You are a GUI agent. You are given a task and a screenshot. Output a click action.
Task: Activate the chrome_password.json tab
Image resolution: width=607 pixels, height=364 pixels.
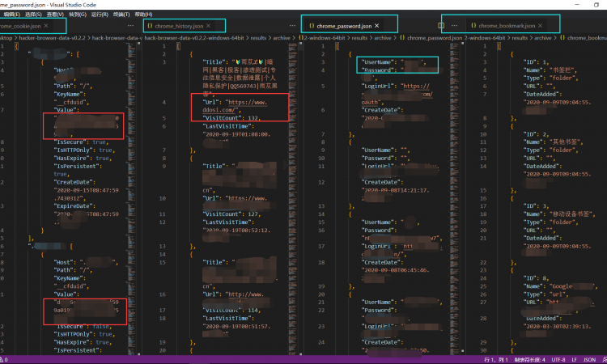point(344,26)
